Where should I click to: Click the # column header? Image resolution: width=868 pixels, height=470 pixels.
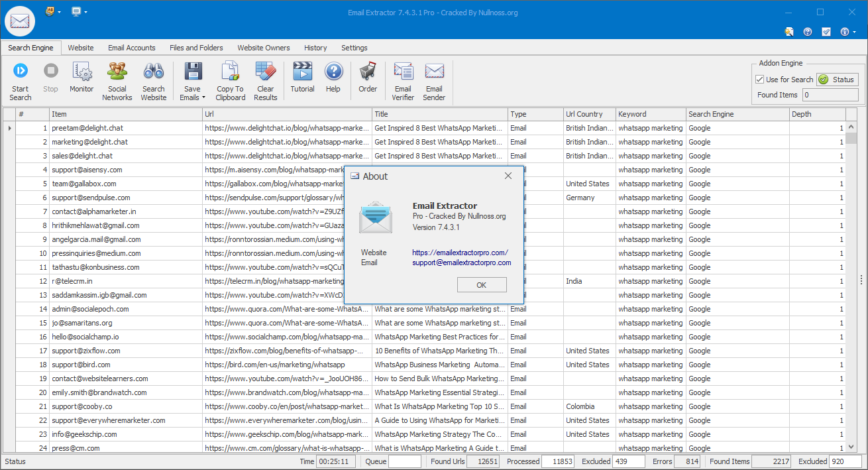click(x=32, y=114)
